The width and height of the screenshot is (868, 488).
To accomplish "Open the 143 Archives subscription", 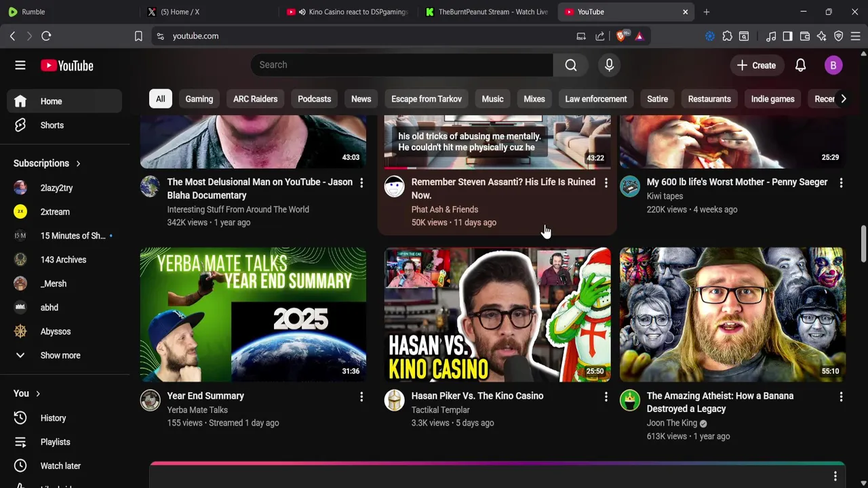I will [64, 260].
